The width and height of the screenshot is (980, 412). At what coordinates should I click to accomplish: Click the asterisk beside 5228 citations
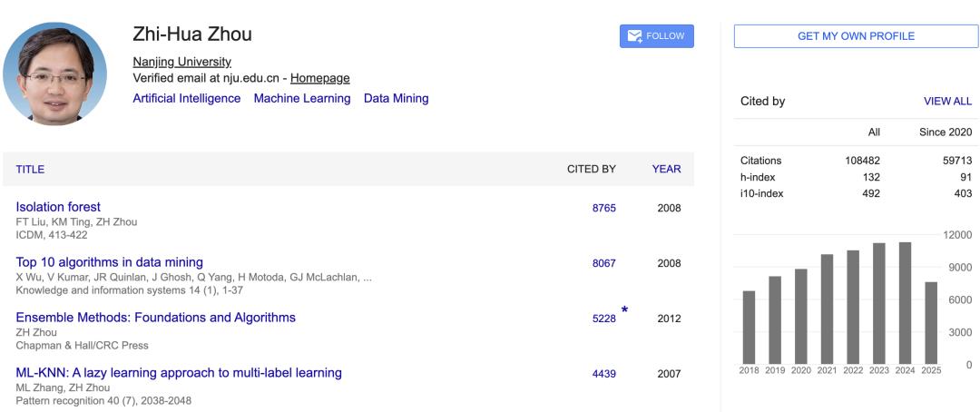[624, 310]
